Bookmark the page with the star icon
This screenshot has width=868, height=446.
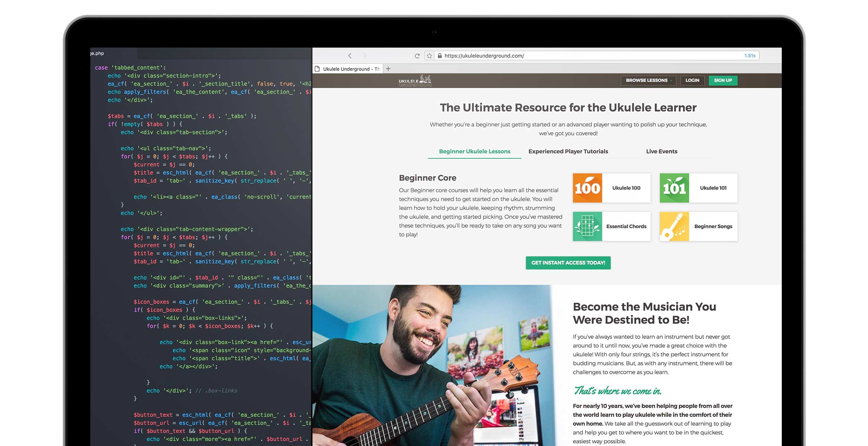click(429, 56)
